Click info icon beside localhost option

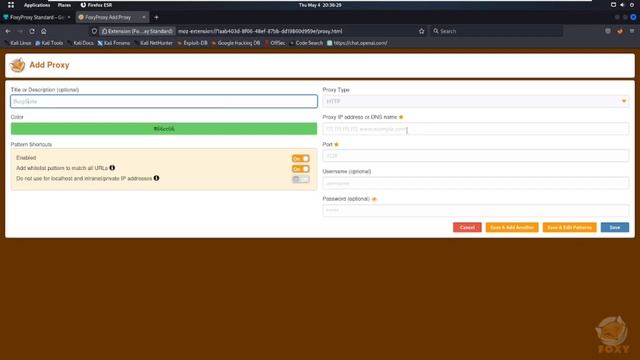[156, 178]
